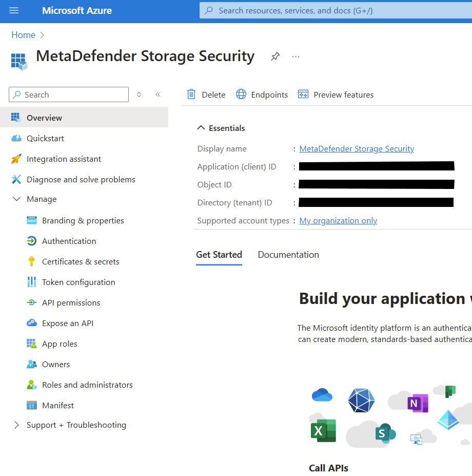The height and width of the screenshot is (476, 472).
Task: Click the Excel icon in the illustration
Action: pos(323,430)
